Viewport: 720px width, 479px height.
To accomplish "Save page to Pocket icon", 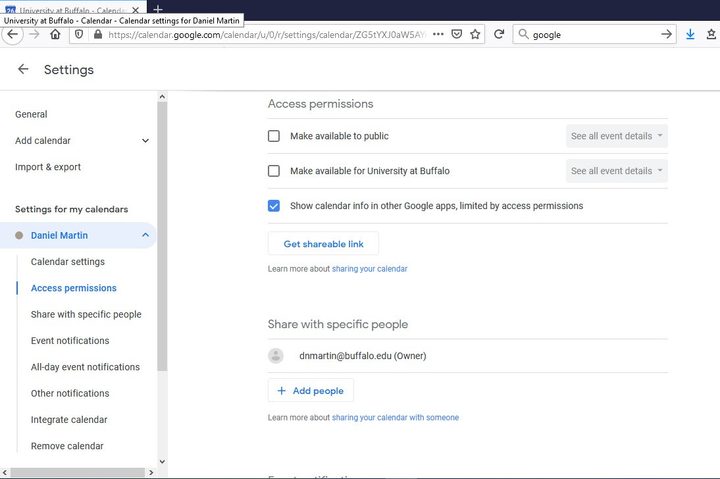I will pyautogui.click(x=456, y=34).
